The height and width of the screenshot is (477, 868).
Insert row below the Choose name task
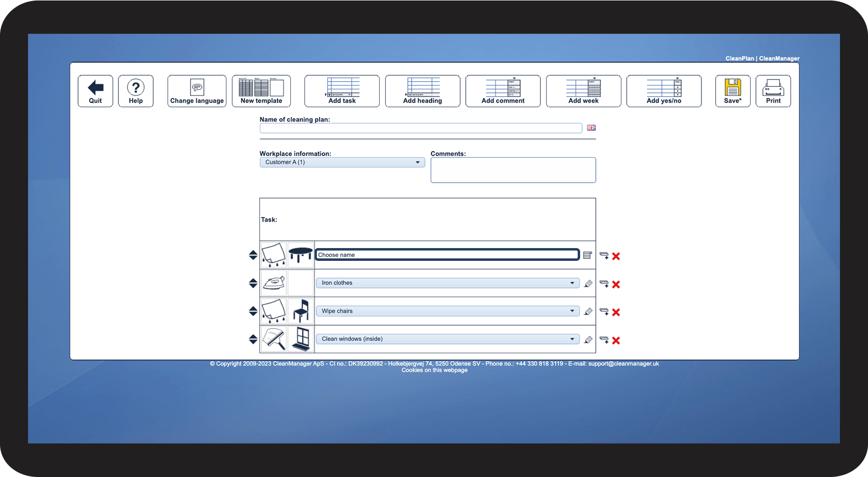click(x=604, y=255)
